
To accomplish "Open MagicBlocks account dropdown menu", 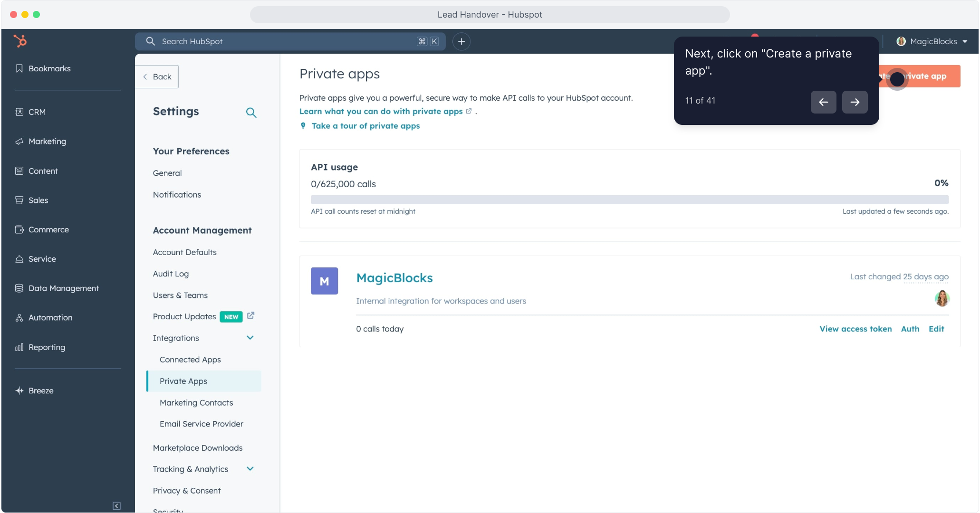I will coord(932,42).
